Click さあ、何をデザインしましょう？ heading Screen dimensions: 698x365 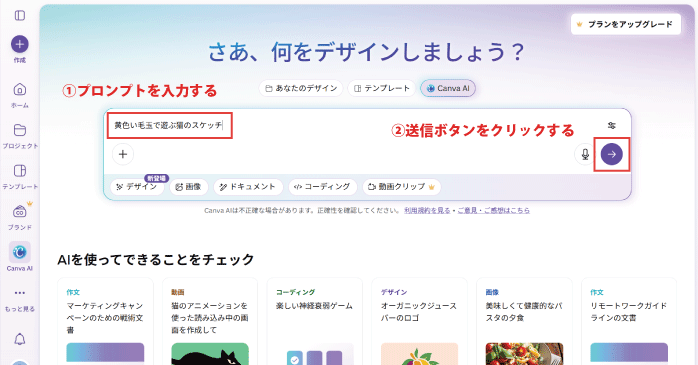click(366, 52)
